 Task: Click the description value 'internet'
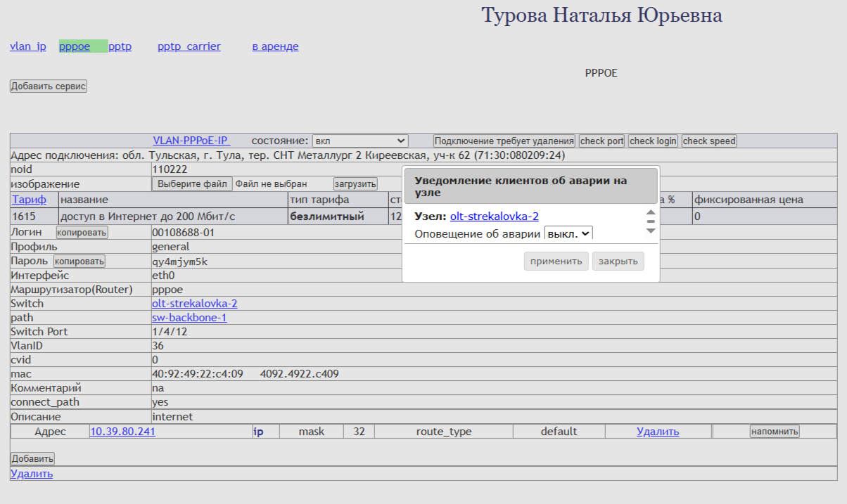172,417
